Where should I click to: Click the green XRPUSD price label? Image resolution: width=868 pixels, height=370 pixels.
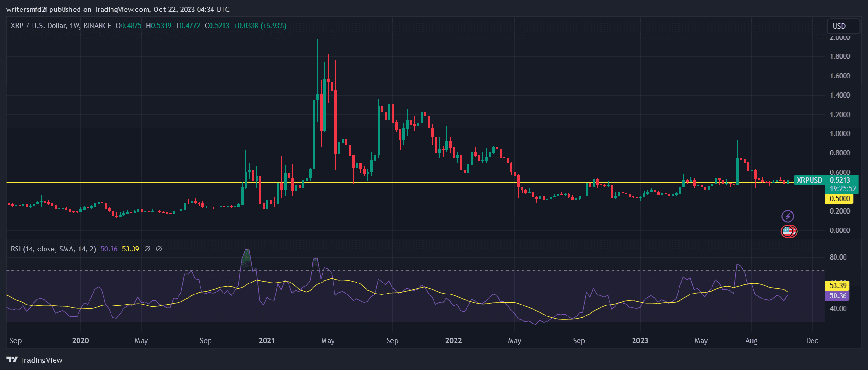pos(809,180)
